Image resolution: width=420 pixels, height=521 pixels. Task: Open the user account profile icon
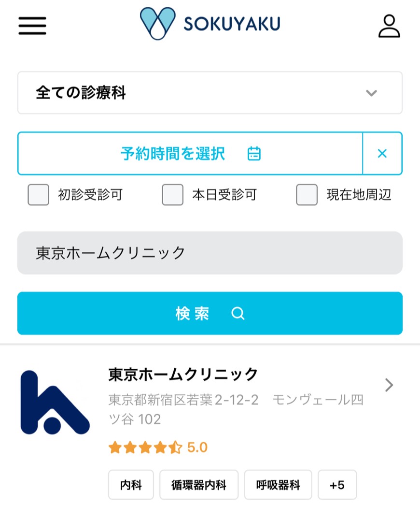(x=389, y=26)
